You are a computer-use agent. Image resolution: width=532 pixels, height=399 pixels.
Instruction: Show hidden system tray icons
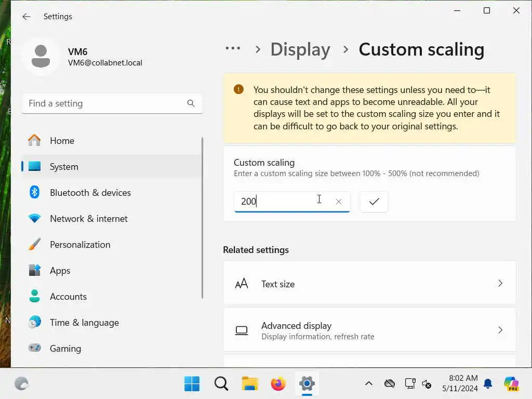pos(368,384)
